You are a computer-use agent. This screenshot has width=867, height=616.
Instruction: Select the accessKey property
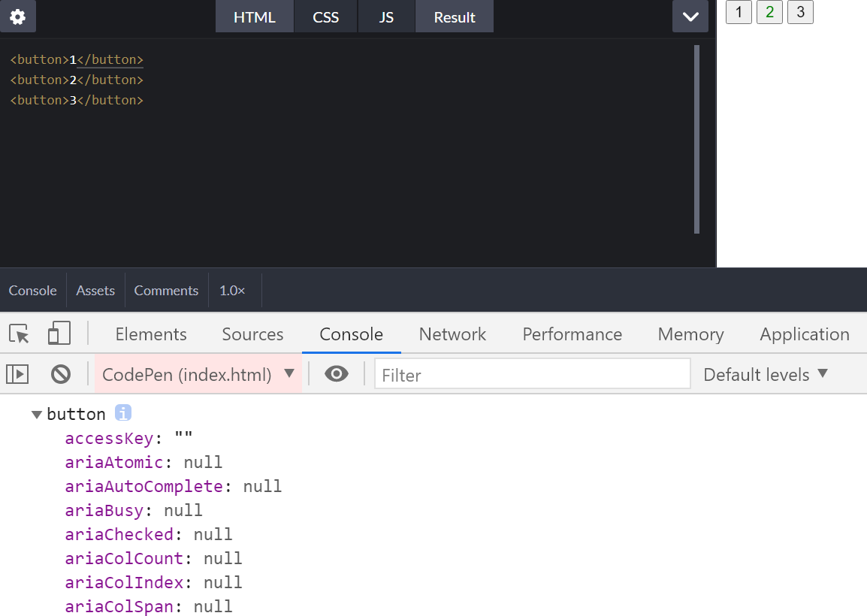click(109, 438)
